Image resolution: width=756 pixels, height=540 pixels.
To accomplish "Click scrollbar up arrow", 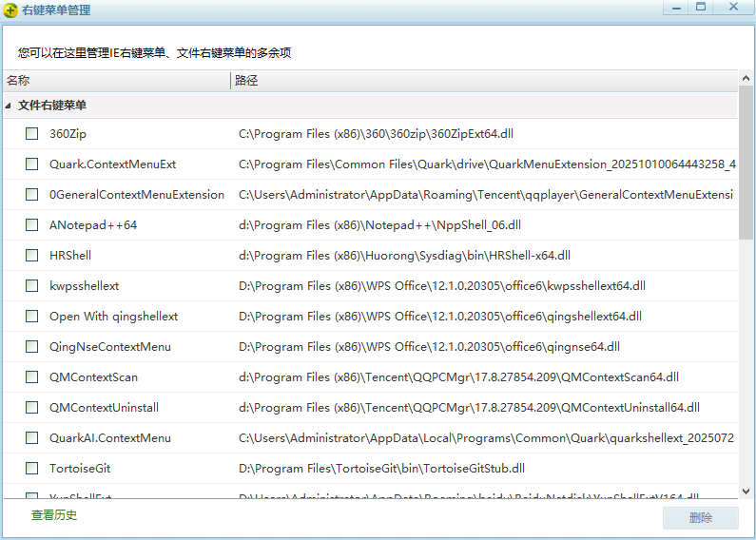I will pyautogui.click(x=746, y=78).
